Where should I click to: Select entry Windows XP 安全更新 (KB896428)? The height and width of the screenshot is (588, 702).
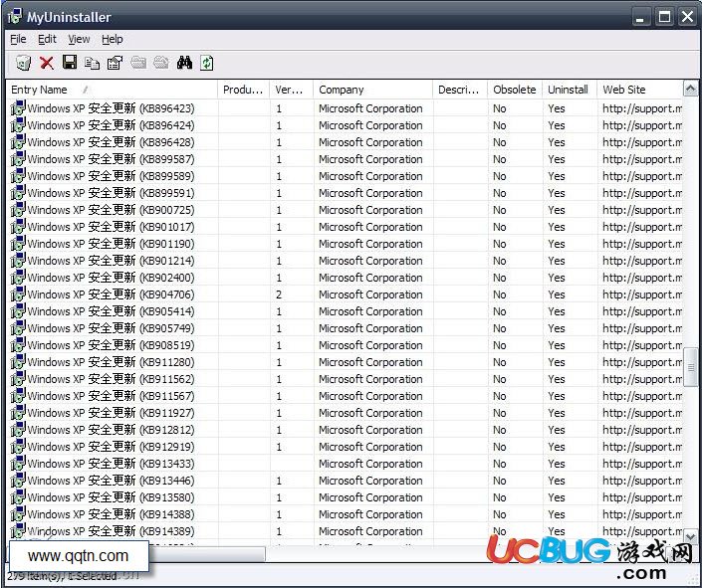111,142
